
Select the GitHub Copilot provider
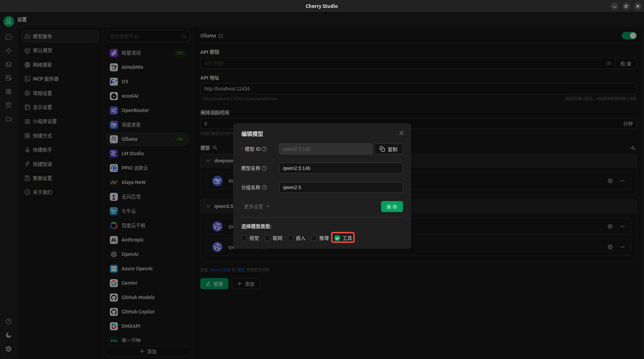(x=148, y=312)
